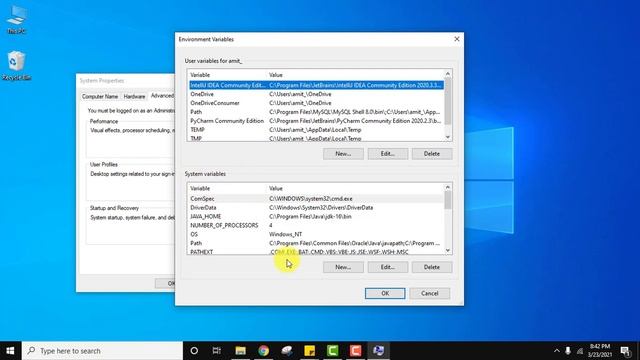Select Path in User variables list

316,112
